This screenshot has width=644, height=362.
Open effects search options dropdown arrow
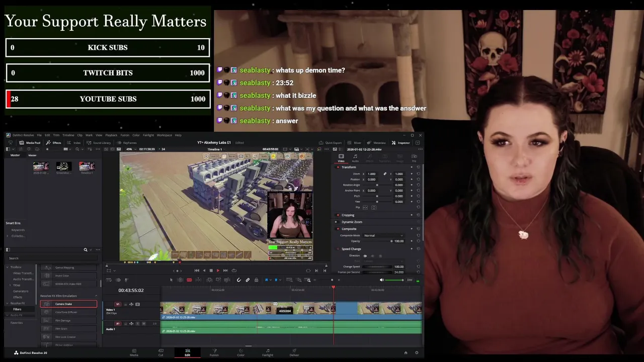(x=91, y=250)
